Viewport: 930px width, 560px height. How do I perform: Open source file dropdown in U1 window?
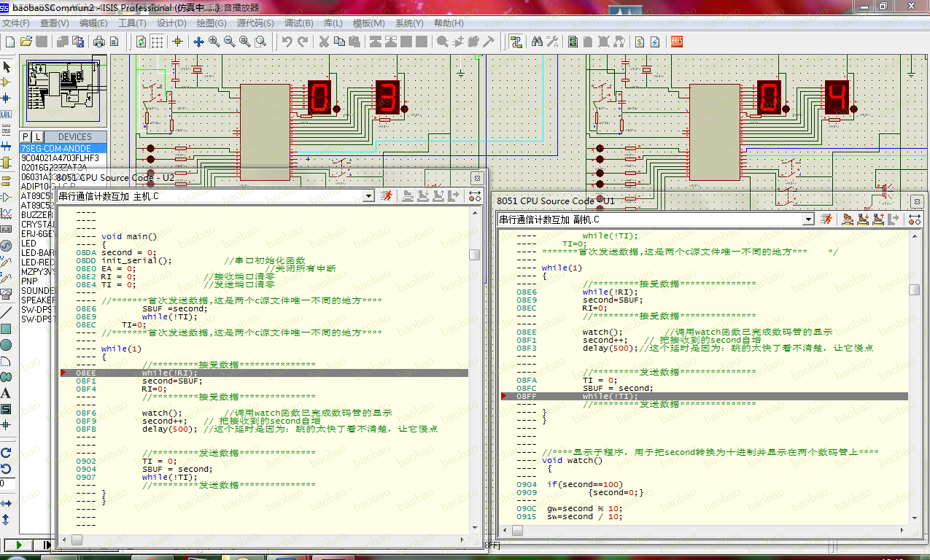click(x=807, y=219)
